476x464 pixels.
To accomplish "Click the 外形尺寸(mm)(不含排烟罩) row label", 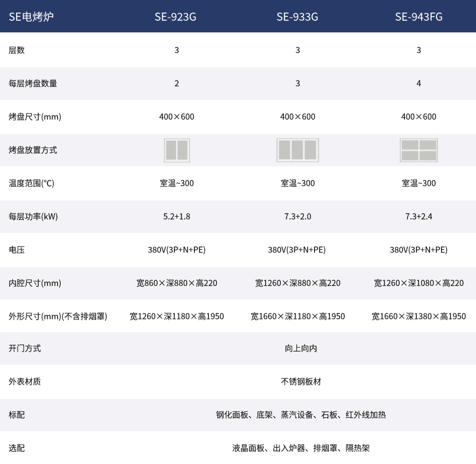I will coord(58,317).
